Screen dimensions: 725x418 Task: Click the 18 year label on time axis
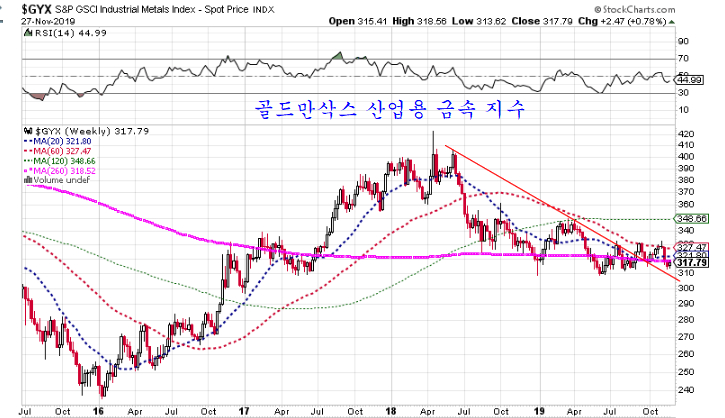click(x=391, y=411)
